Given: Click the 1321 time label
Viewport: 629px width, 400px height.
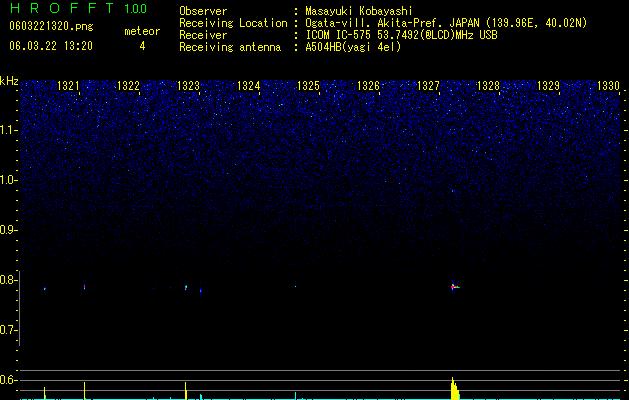Looking at the screenshot, I should (68, 86).
